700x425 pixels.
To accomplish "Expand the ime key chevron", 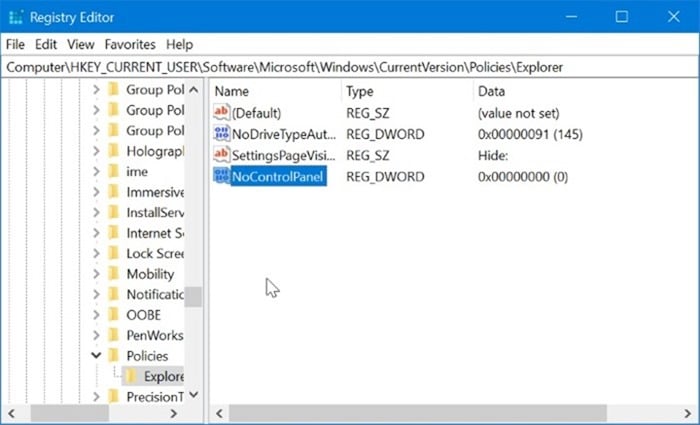I will coord(96,171).
